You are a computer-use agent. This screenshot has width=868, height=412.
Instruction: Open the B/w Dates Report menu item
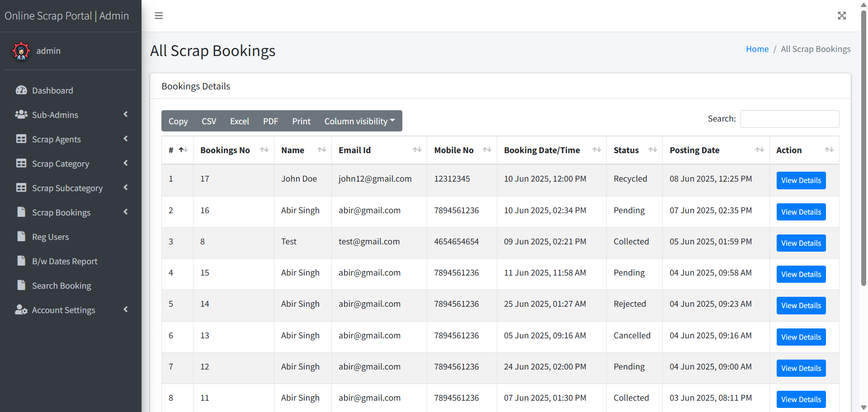65,261
